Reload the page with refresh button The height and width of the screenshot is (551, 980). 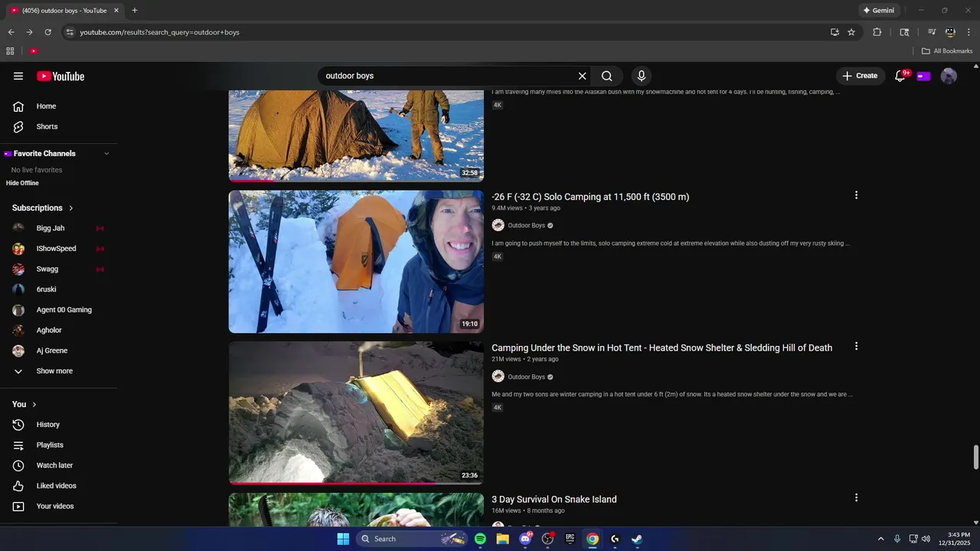coord(47,32)
